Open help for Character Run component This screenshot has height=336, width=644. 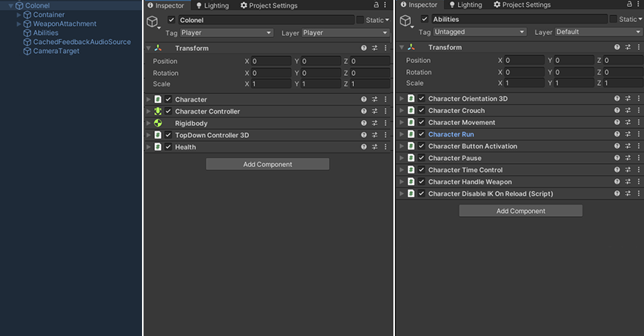(x=617, y=134)
